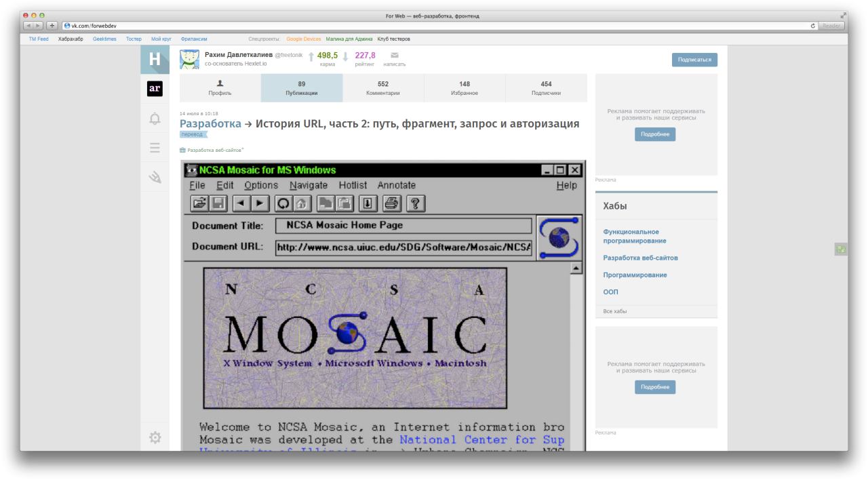Open the 'Google Devices' special project link
The image size is (868, 480).
click(304, 39)
